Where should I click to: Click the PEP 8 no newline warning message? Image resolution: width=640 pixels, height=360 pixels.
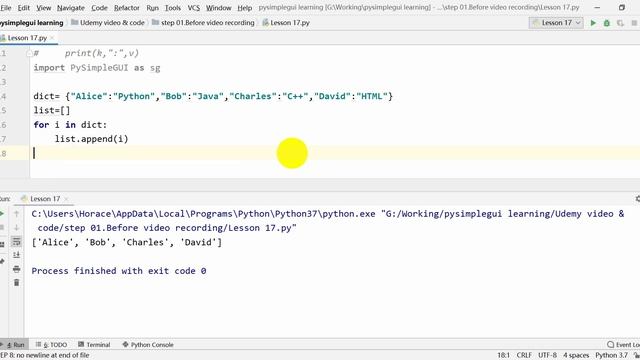pyautogui.click(x=44, y=355)
